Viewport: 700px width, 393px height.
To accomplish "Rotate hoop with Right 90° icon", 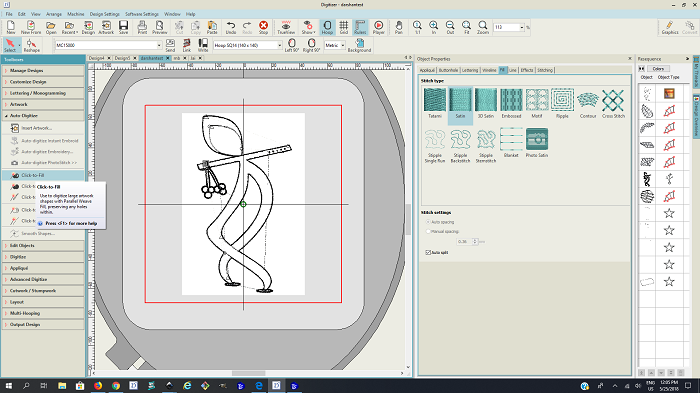I will 312,45.
